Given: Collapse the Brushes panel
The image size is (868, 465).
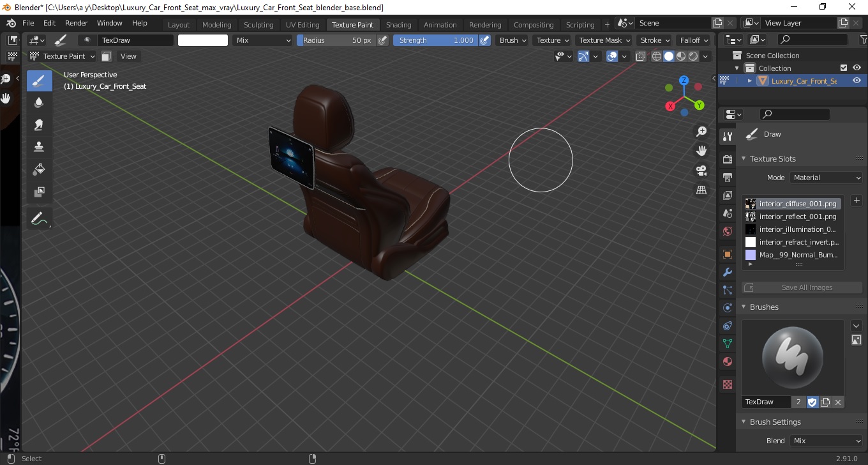Looking at the screenshot, I should tap(744, 307).
